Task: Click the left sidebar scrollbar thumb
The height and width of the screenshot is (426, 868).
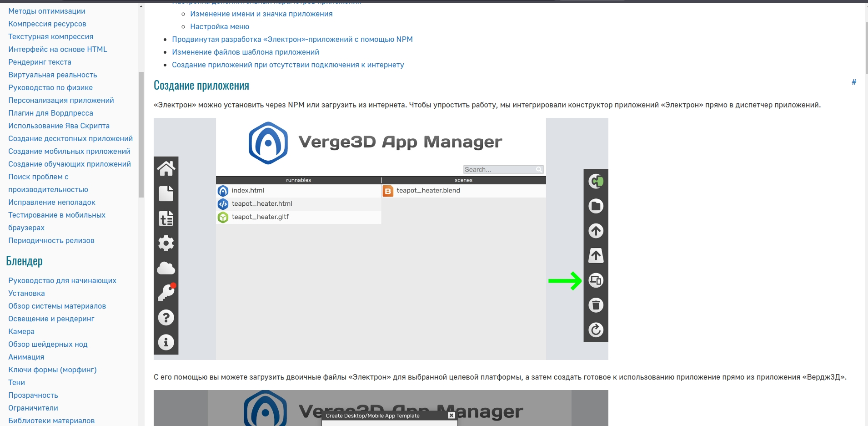Action: [141, 134]
